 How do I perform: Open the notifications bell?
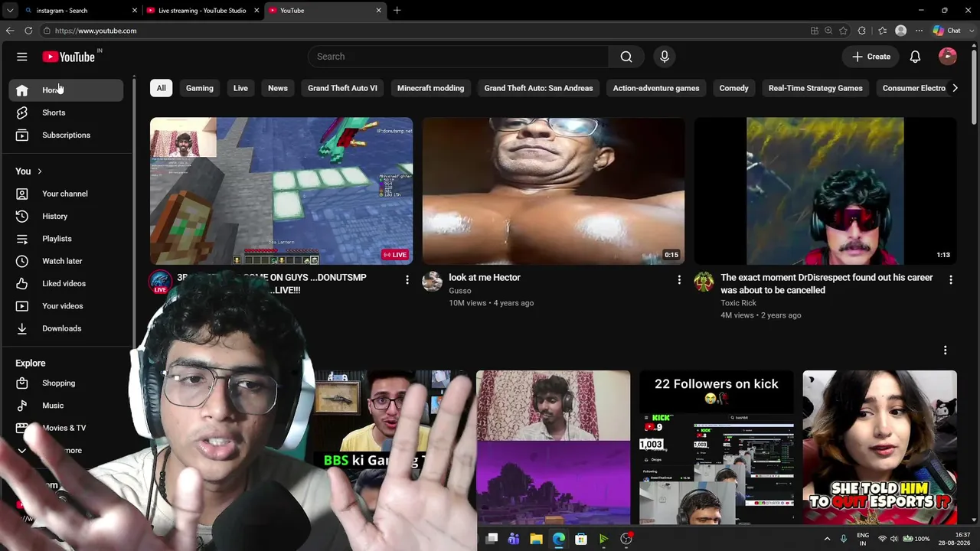[x=915, y=57]
